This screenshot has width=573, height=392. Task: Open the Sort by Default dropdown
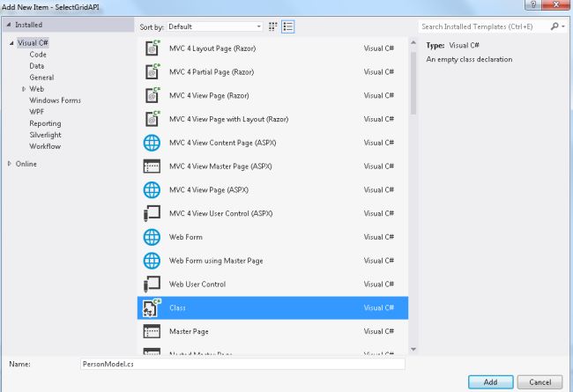(x=214, y=26)
